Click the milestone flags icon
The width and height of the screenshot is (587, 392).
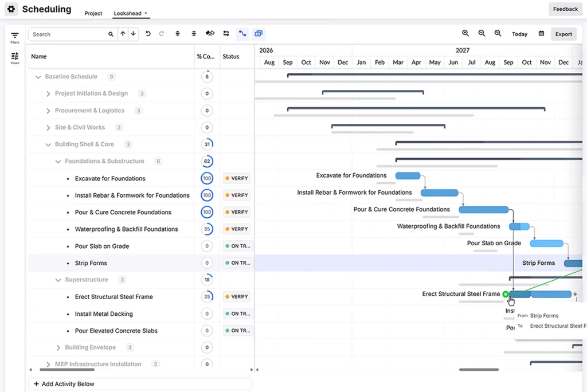tap(210, 34)
